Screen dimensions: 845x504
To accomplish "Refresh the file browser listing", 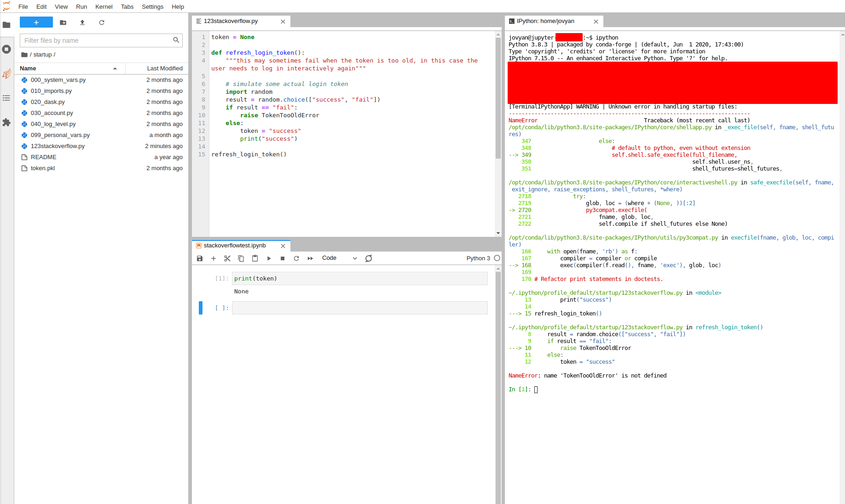I will 102,23.
